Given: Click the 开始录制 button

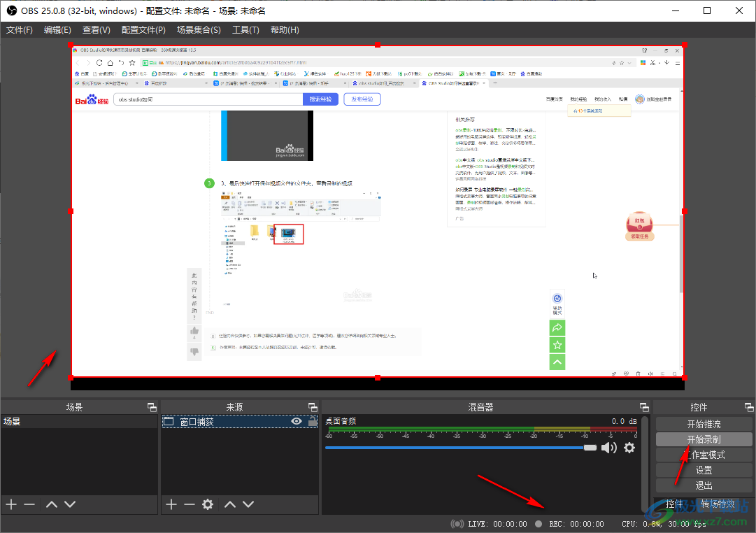Looking at the screenshot, I should 704,439.
